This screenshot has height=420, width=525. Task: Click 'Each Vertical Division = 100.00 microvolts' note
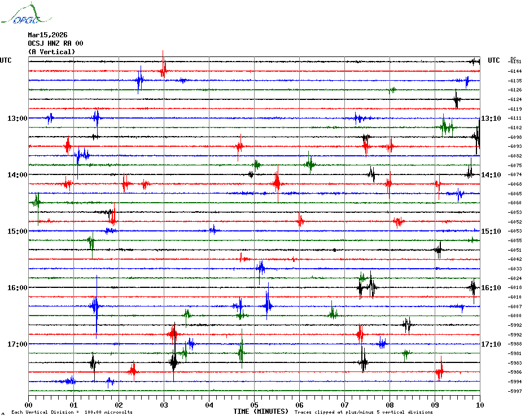(x=72, y=412)
